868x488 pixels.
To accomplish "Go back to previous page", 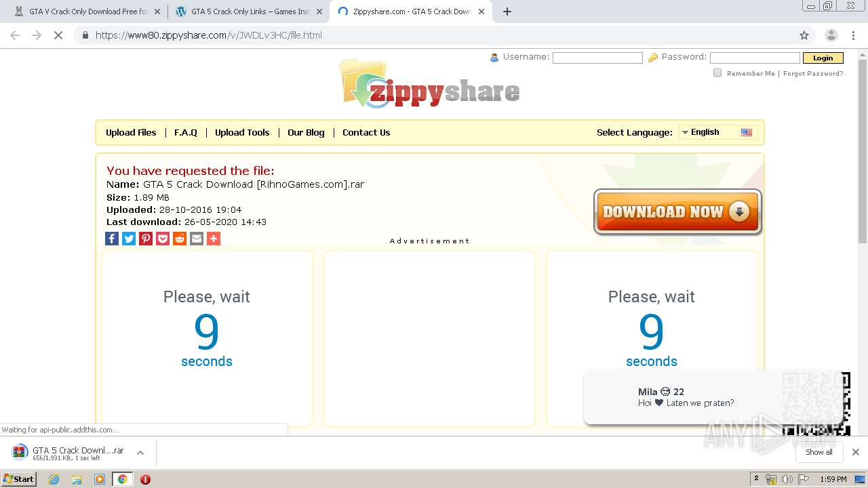I will (15, 35).
